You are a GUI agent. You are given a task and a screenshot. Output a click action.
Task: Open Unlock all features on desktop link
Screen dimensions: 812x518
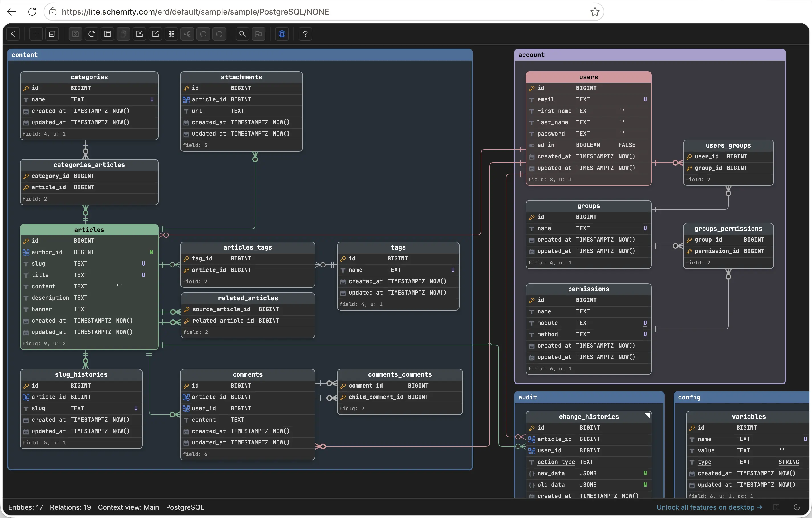[x=709, y=507]
